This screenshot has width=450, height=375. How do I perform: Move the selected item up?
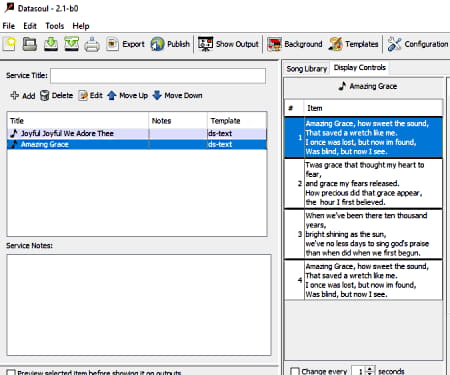coord(127,96)
